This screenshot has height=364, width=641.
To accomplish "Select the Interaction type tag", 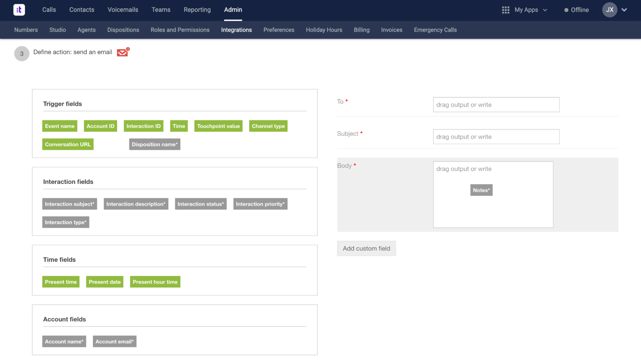I will pos(66,222).
